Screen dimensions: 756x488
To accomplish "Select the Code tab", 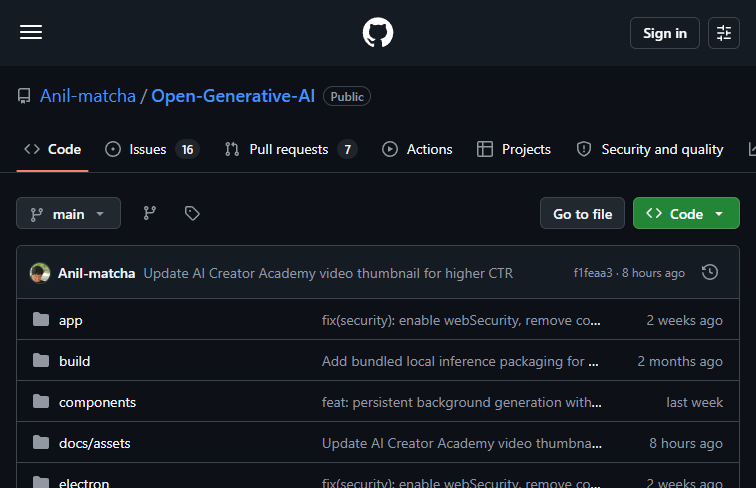I will coord(53,149).
